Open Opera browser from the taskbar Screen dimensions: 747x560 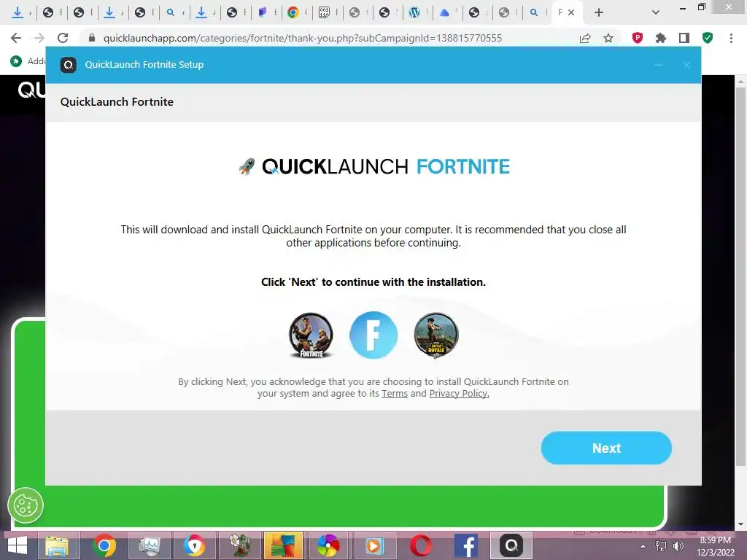(x=420, y=545)
